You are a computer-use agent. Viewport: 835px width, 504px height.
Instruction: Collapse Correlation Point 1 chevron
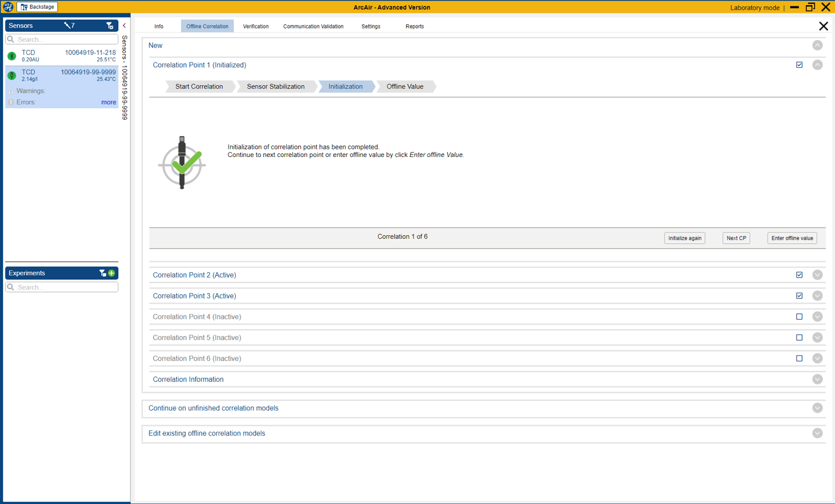pyautogui.click(x=817, y=65)
